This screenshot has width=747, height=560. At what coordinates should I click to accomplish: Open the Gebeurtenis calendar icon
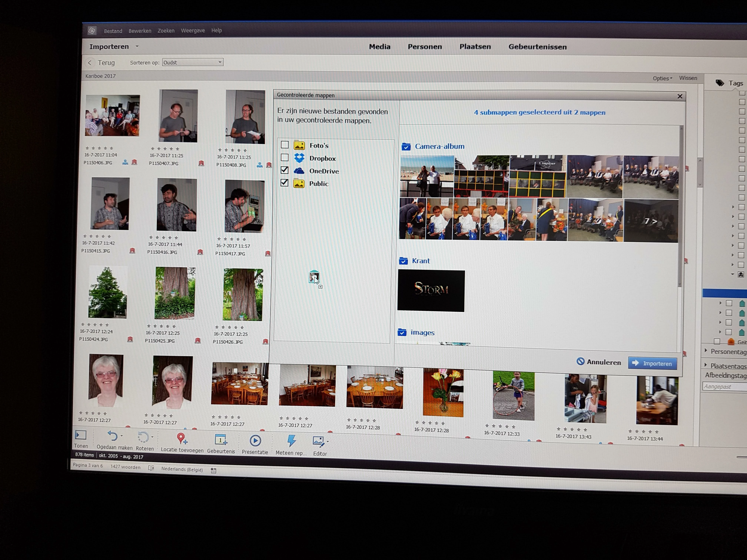220,439
